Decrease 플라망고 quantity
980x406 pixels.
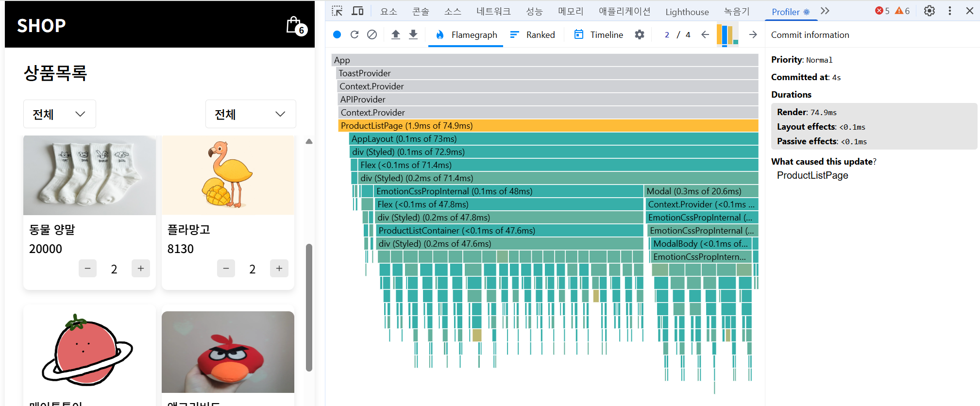[226, 268]
